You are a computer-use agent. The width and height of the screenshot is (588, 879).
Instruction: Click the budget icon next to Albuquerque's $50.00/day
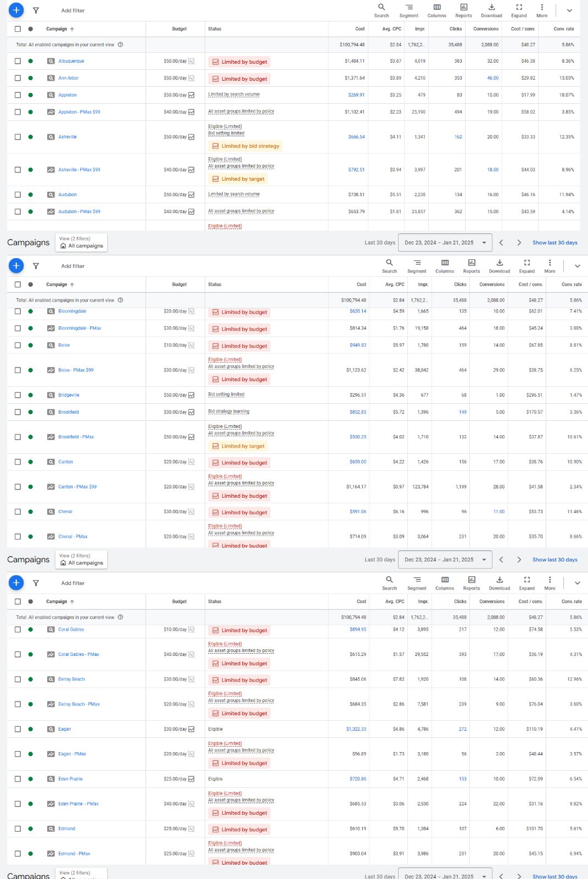(x=191, y=61)
